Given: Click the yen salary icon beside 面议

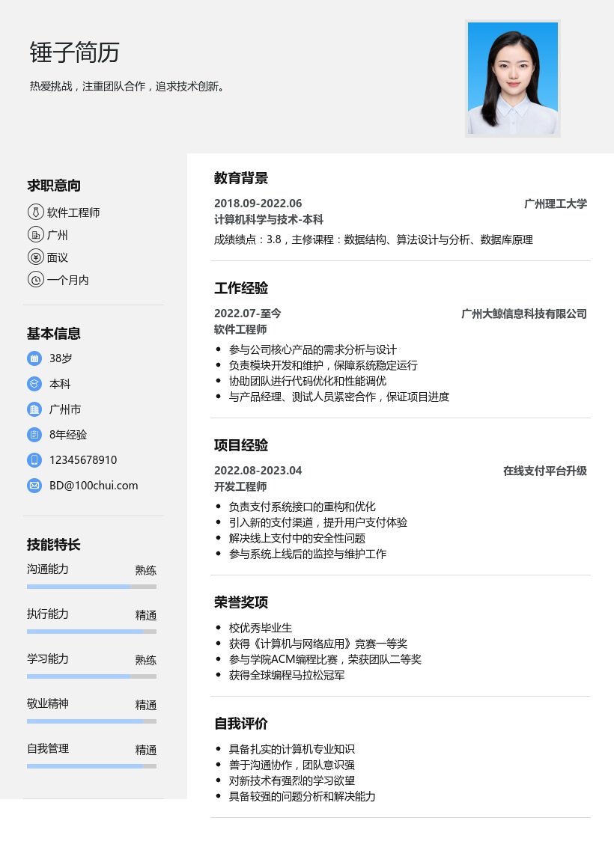Looking at the screenshot, I should tap(35, 257).
